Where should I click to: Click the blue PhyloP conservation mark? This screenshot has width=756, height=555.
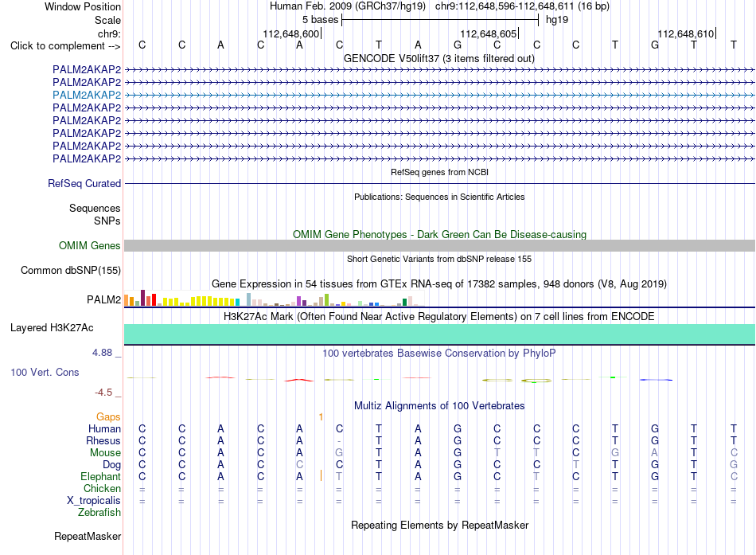tap(656, 380)
